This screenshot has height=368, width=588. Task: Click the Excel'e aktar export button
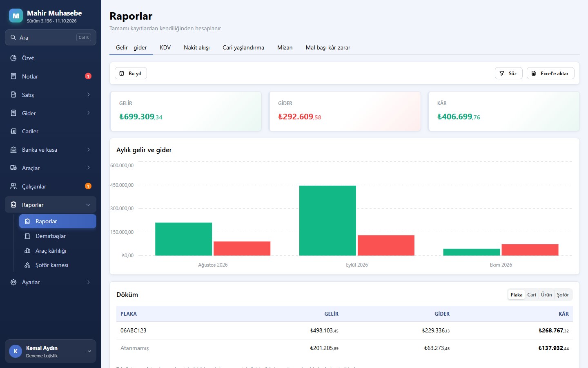(x=550, y=73)
